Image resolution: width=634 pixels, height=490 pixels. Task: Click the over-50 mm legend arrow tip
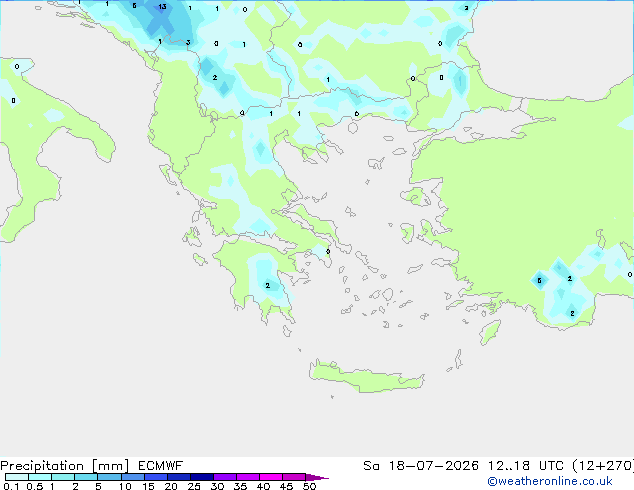[x=317, y=477]
